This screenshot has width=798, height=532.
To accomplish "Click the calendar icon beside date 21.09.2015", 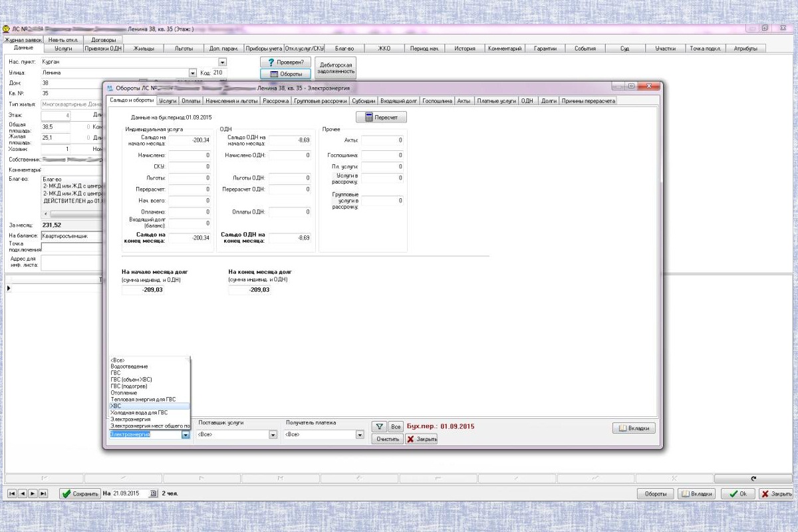I will tap(153, 493).
